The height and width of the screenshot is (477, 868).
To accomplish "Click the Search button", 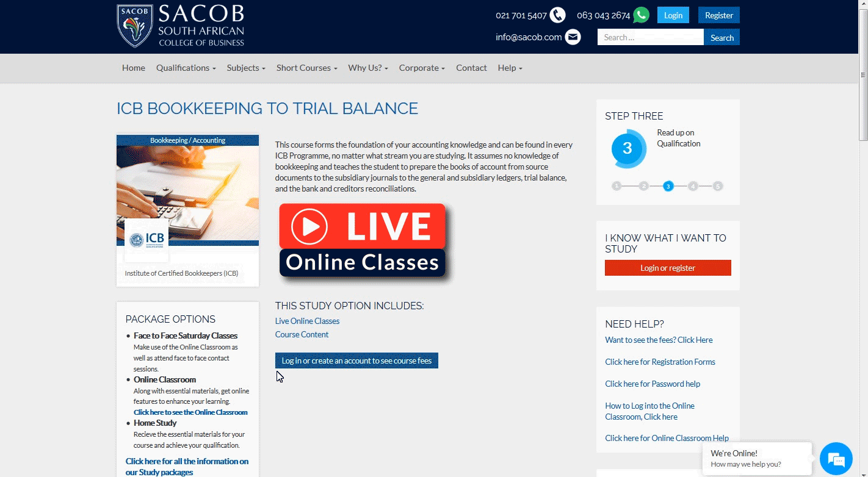I will tap(722, 37).
